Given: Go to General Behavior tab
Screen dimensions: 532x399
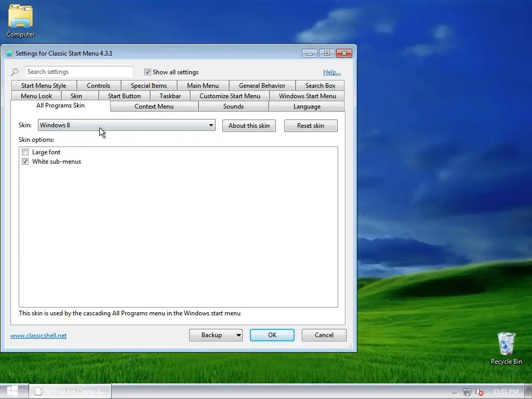Looking at the screenshot, I should click(262, 86).
